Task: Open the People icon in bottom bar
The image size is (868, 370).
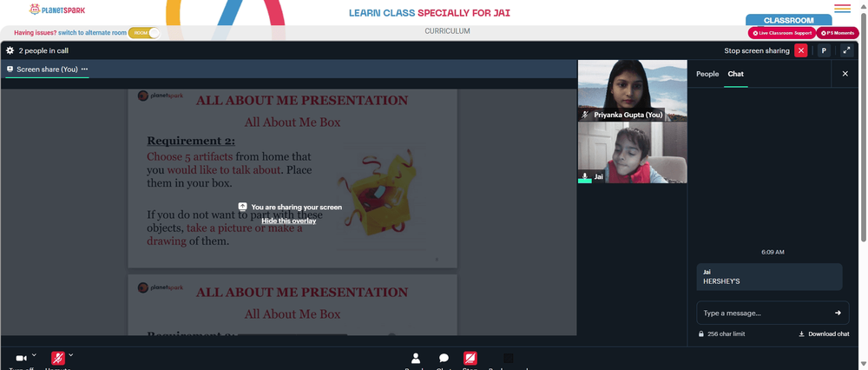Action: click(x=416, y=359)
